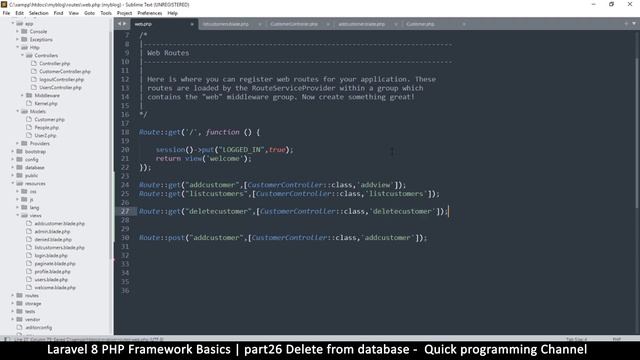Screen dimensions: 640x360
Task: Open listcustomers.blade.php in the views folder
Action: pos(60,247)
